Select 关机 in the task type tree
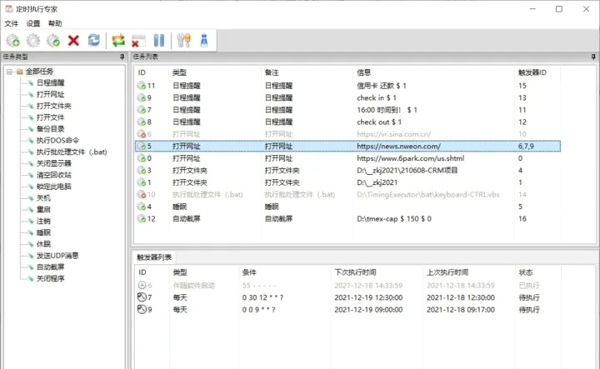Image resolution: width=600 pixels, height=369 pixels. tap(43, 198)
